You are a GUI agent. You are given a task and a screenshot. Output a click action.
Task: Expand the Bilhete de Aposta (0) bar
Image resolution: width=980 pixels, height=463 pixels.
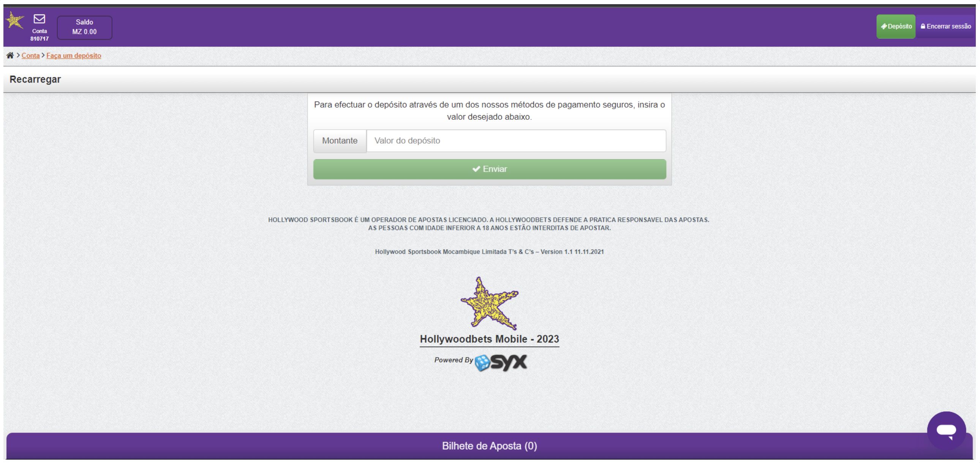(x=490, y=446)
